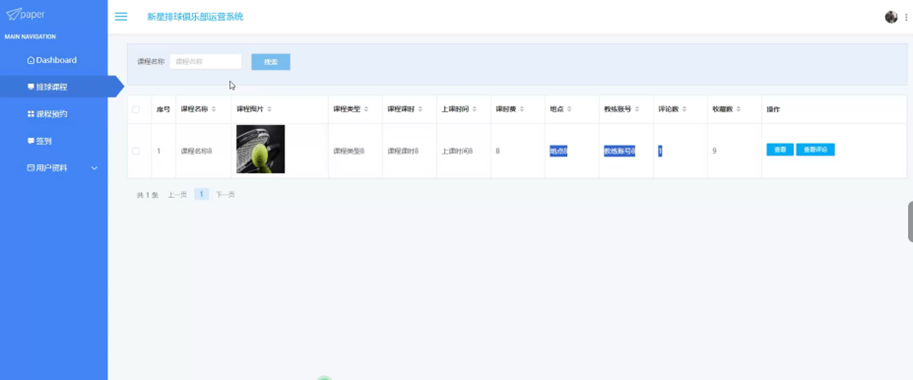Sort by 教练账号 column arrows
This screenshot has height=380, width=913.
click(637, 109)
